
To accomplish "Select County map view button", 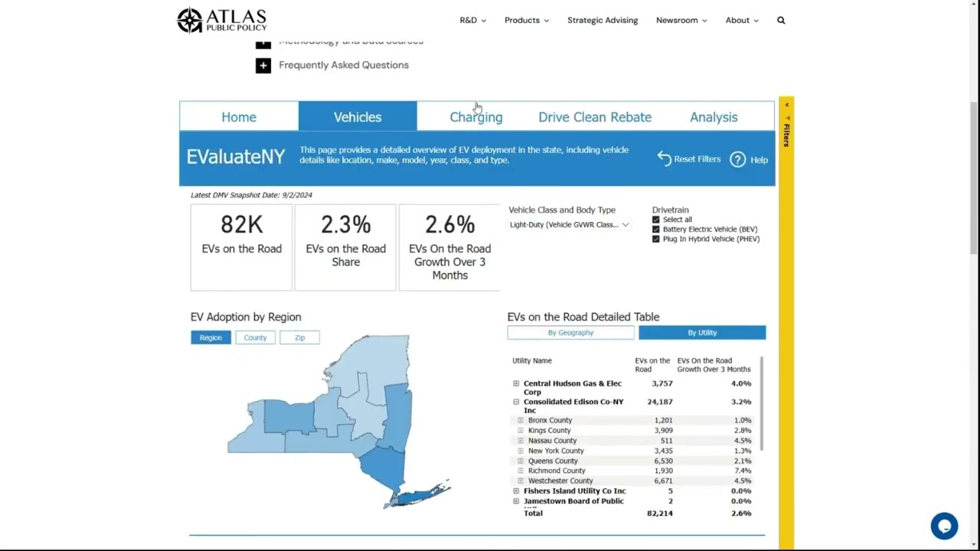I will (255, 337).
